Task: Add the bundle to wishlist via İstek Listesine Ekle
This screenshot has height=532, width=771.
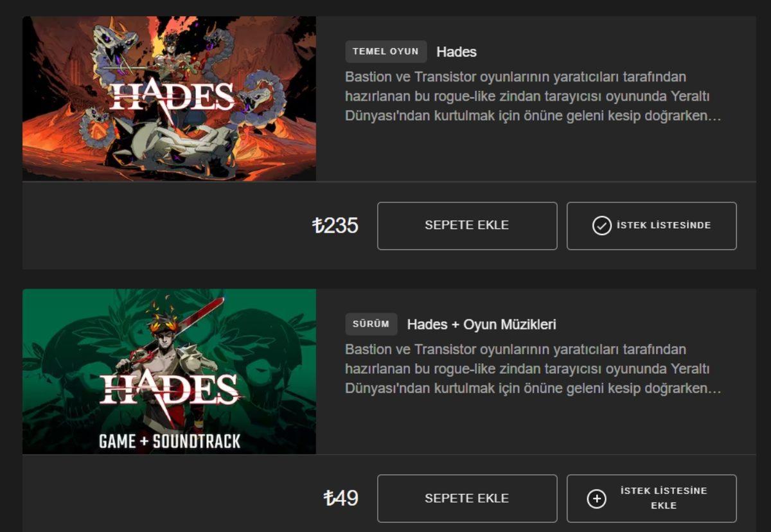Action: (651, 499)
